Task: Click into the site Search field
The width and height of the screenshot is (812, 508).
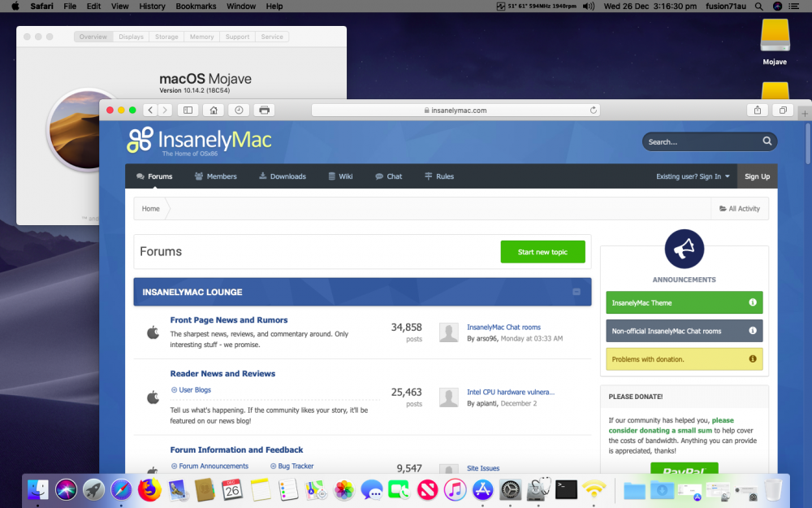Action: point(702,141)
